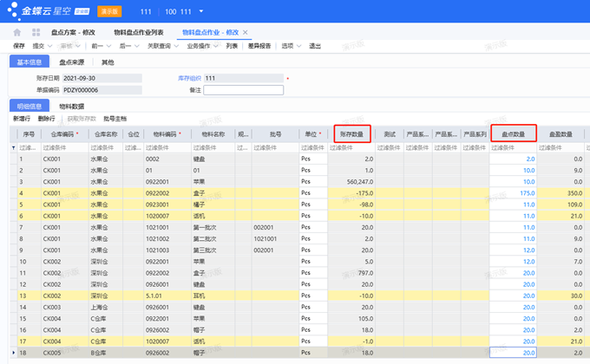Open the 关联查询 dropdown
590x364 pixels.
click(x=161, y=46)
